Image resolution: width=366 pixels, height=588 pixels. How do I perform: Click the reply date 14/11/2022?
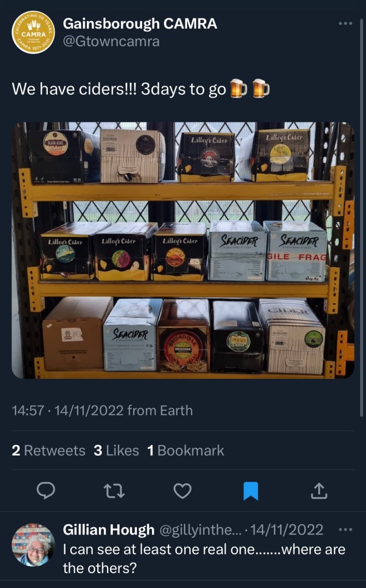287,529
